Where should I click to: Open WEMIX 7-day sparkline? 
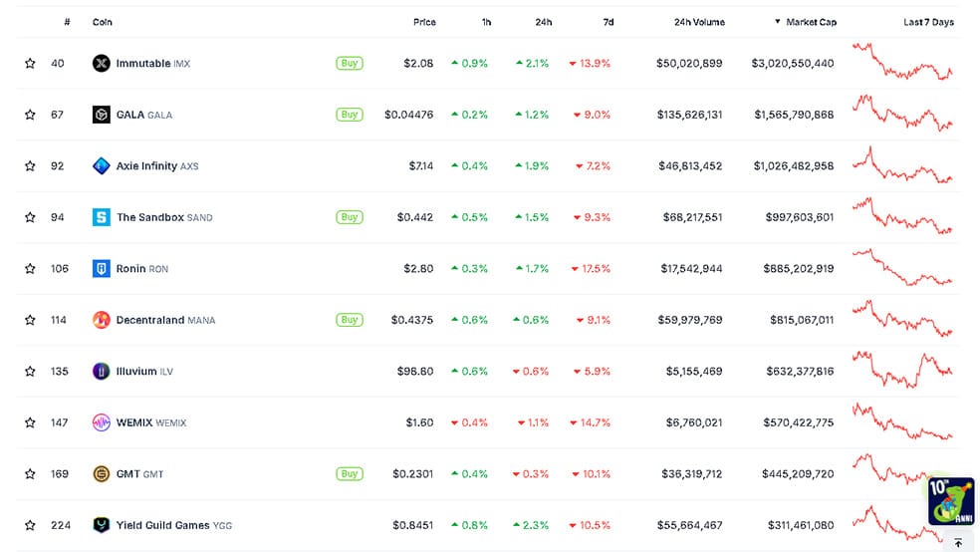[x=902, y=421]
